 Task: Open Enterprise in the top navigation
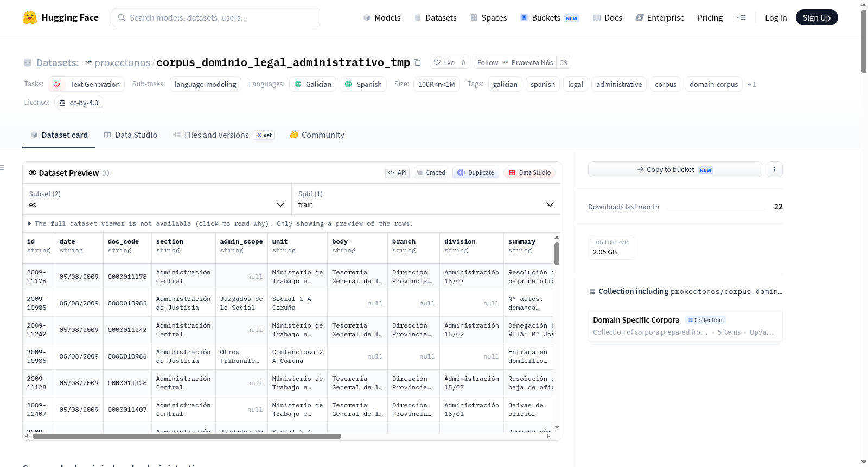point(660,17)
